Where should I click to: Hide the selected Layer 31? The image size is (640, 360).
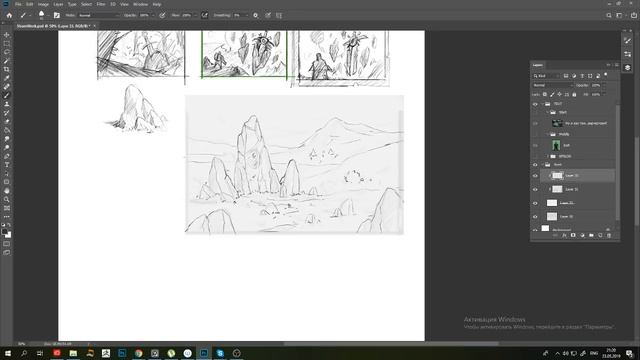point(535,176)
